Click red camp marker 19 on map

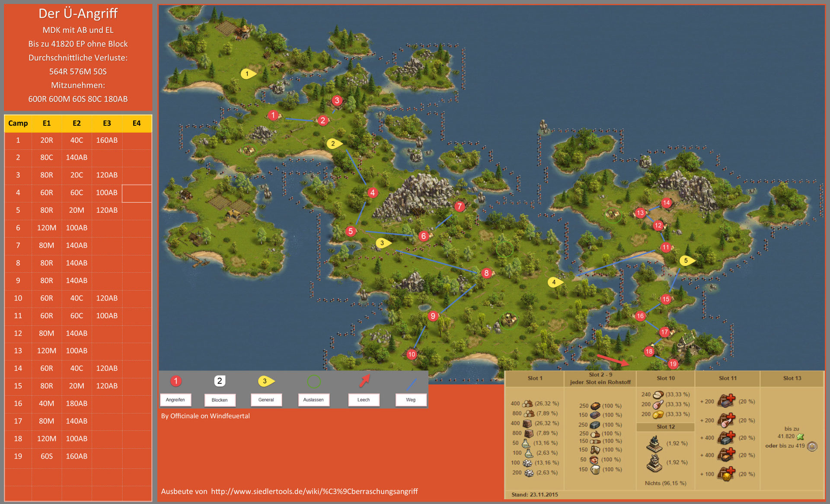click(x=673, y=364)
